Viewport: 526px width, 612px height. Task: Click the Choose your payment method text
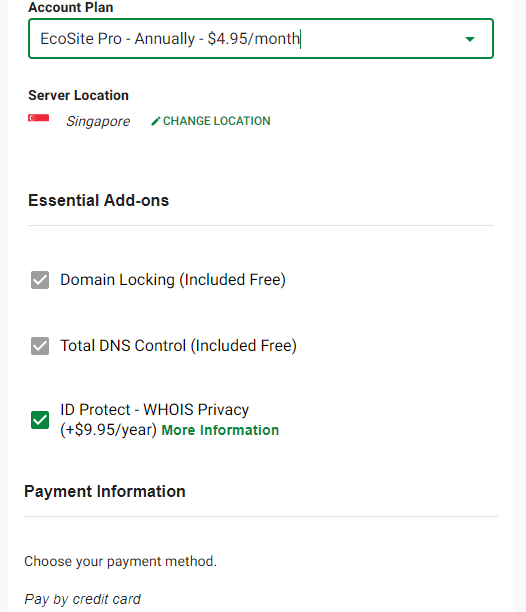coord(120,561)
